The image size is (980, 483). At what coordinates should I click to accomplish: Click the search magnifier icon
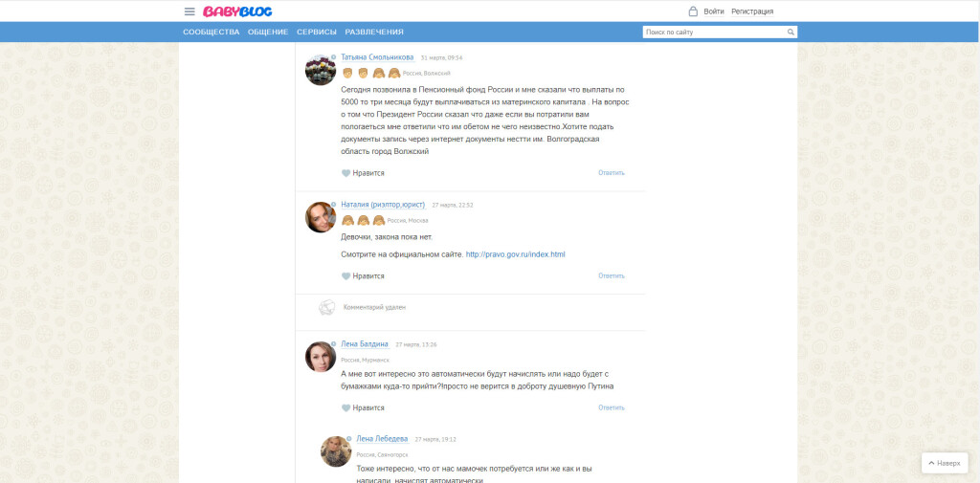tap(791, 33)
